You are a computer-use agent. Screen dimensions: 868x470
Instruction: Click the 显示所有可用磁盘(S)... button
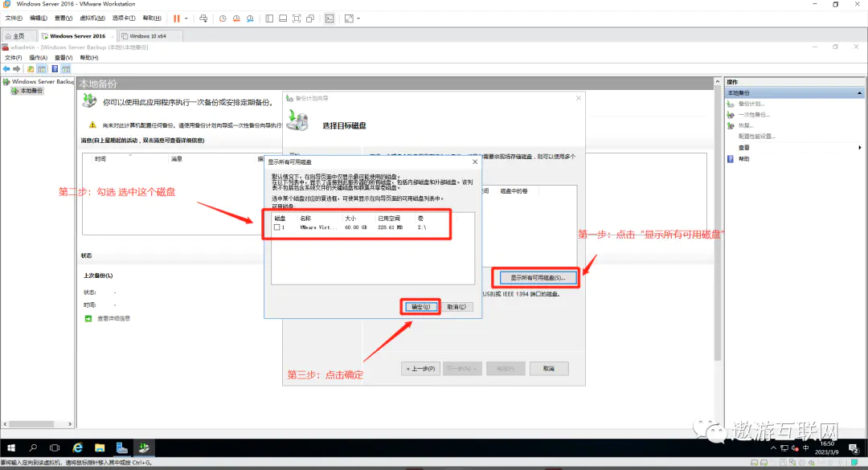click(x=538, y=277)
